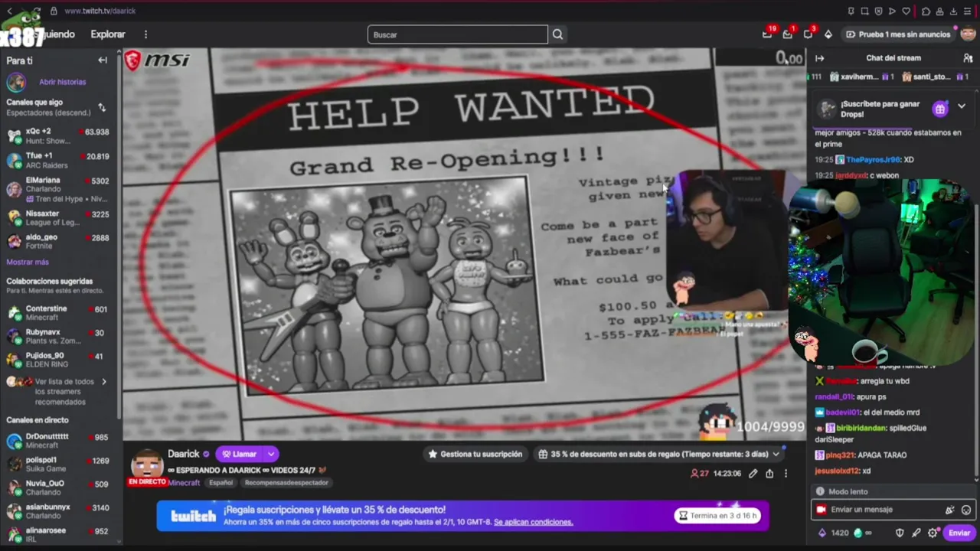The width and height of the screenshot is (980, 551).
Task: Click Gestiona tu suscripción button
Action: tap(475, 455)
